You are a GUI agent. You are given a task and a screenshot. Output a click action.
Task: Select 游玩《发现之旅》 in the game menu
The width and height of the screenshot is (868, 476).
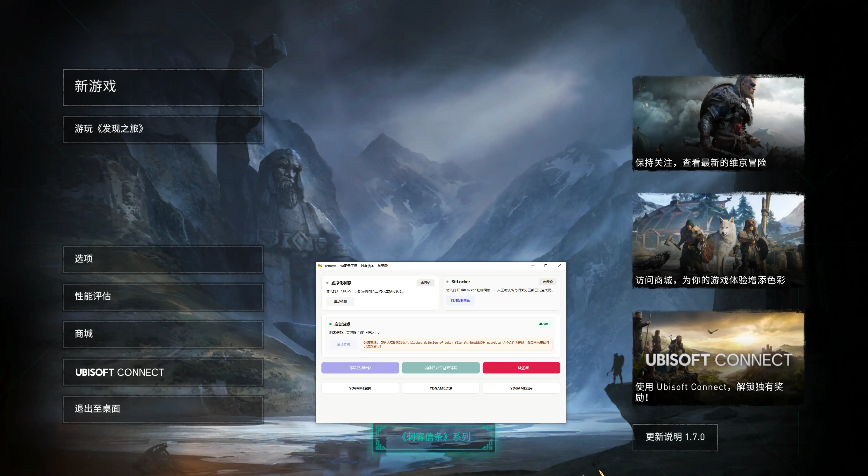click(163, 130)
